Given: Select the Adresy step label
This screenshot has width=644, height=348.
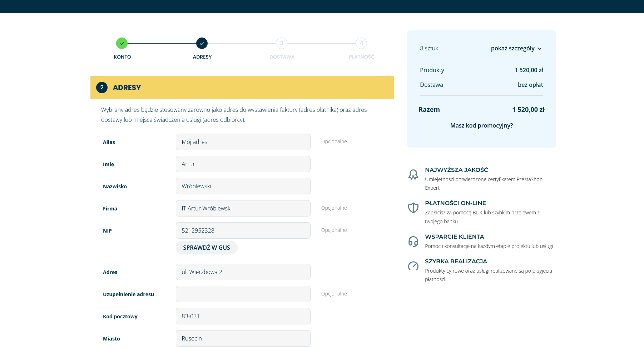Looking at the screenshot, I should click(202, 57).
